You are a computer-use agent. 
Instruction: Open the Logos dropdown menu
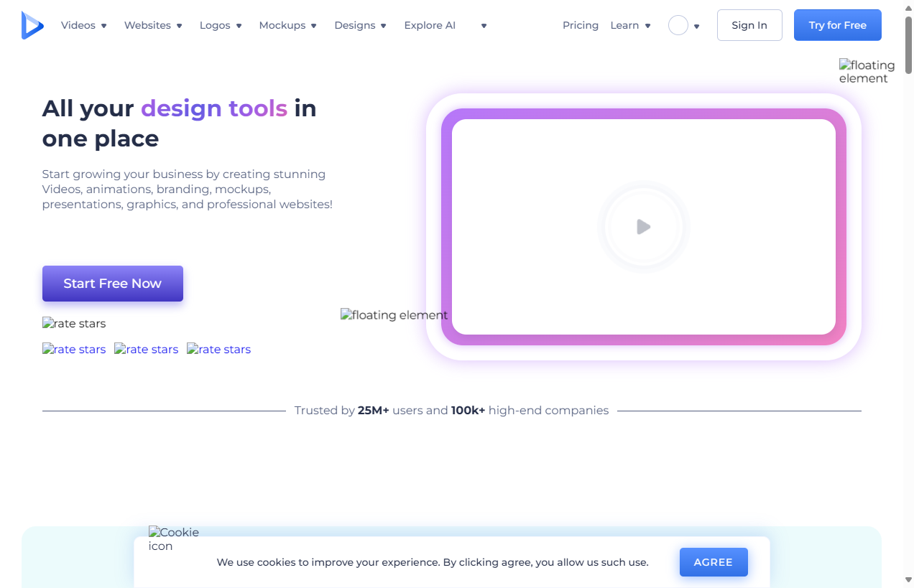click(x=221, y=25)
